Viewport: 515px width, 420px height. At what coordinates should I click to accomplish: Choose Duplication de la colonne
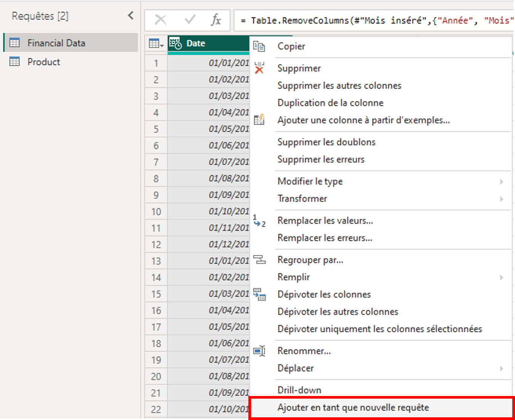[x=330, y=103]
